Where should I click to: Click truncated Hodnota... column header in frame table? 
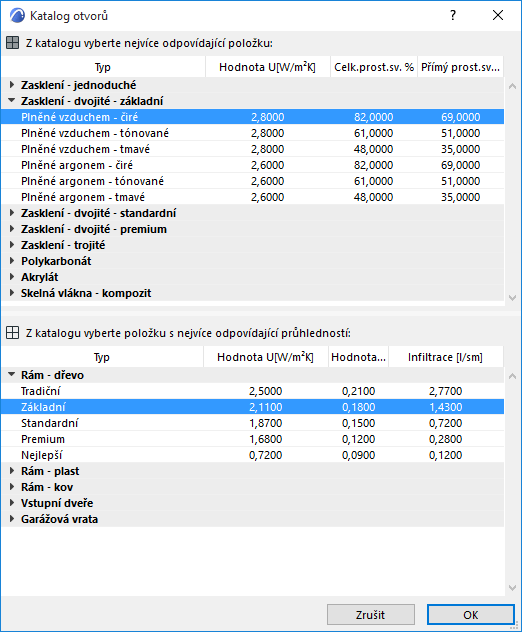point(358,357)
